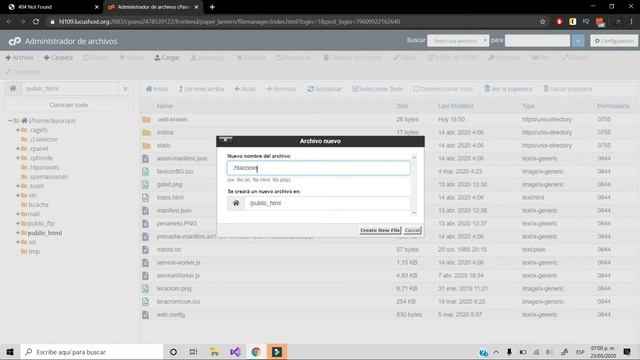Viewport: 640px width, 360px height.
Task: Select .htpasswds folder in tree
Action: click(44, 167)
